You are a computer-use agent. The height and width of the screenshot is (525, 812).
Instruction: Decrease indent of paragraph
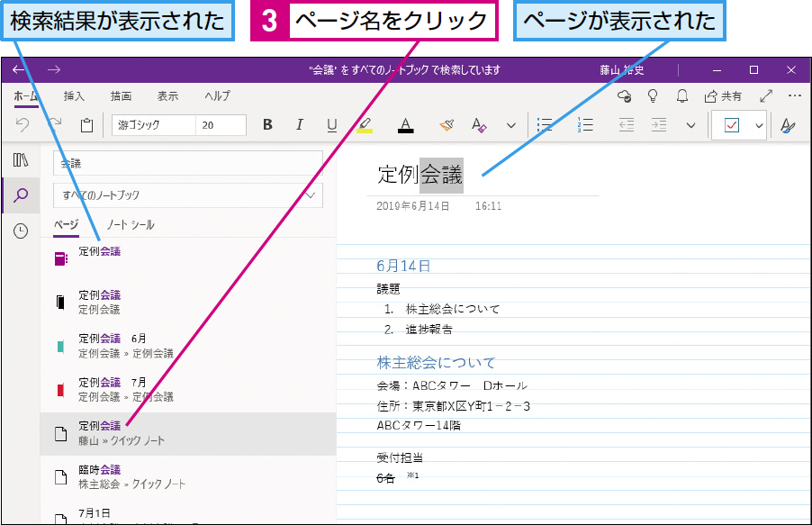[626, 125]
